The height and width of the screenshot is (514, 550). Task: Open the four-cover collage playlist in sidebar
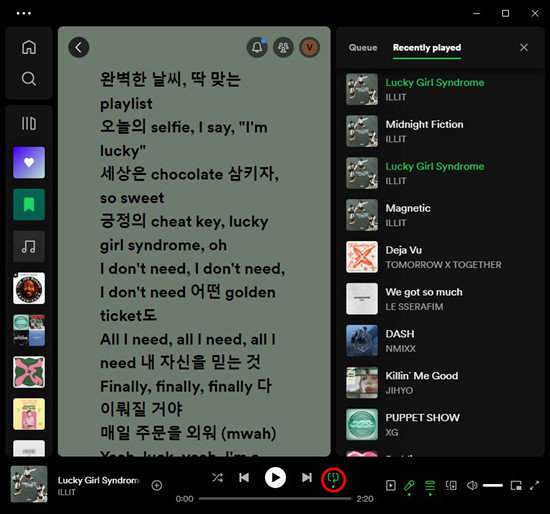(29, 330)
